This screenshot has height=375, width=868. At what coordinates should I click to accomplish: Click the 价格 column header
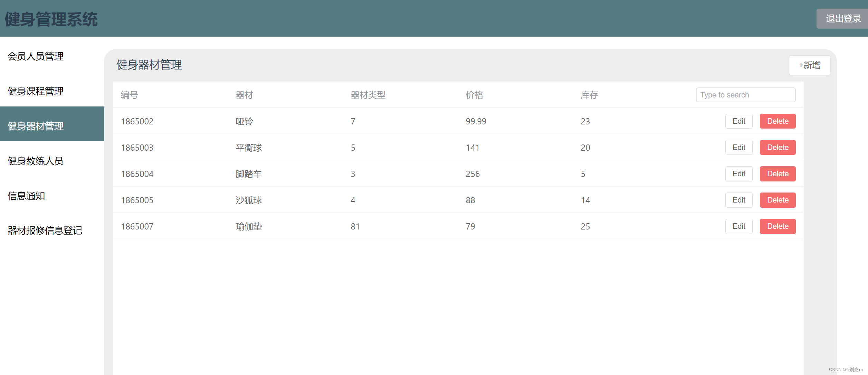pyautogui.click(x=474, y=95)
